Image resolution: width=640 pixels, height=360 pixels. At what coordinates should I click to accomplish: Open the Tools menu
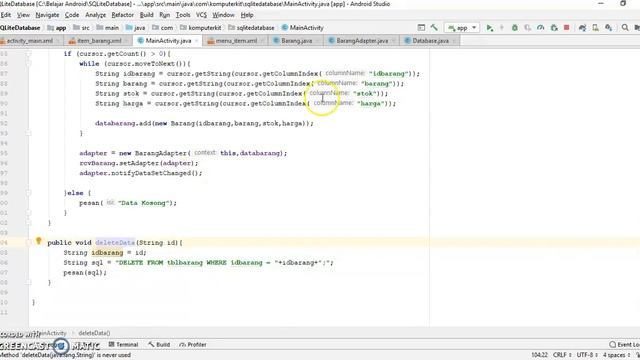pyautogui.click(x=183, y=15)
